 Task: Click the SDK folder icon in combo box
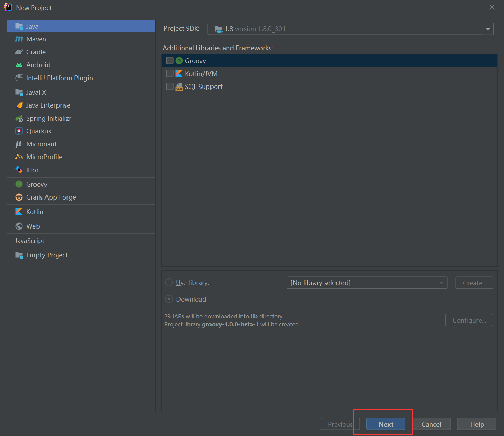pyautogui.click(x=218, y=29)
